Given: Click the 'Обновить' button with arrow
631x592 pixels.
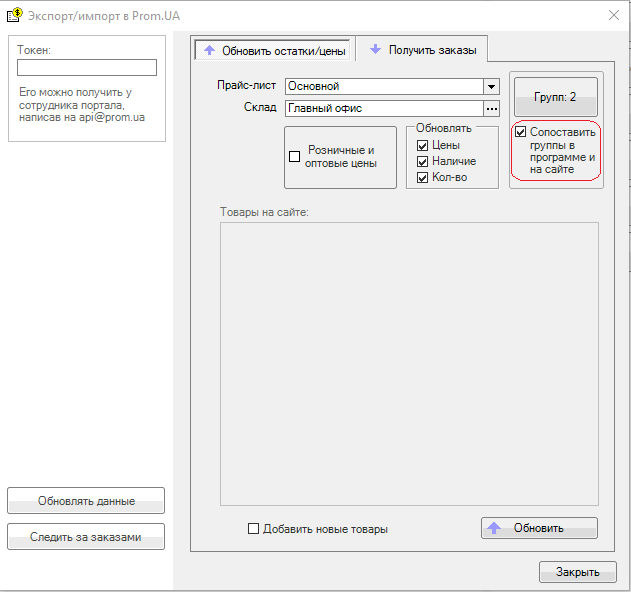Looking at the screenshot, I should (x=539, y=528).
